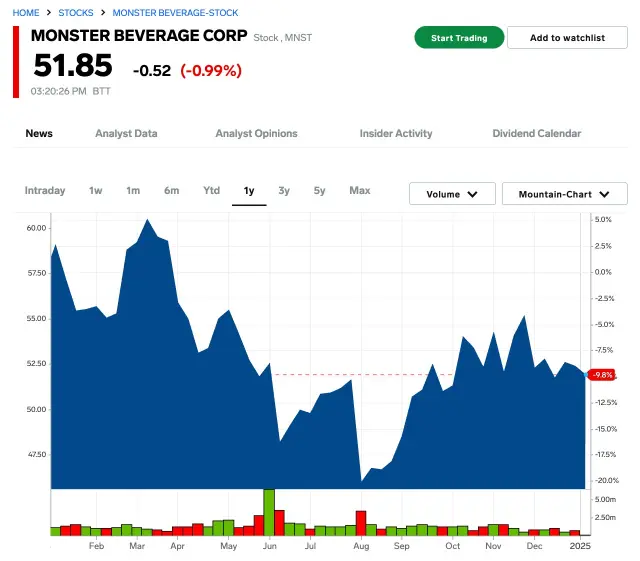The height and width of the screenshot is (561, 640).
Task: Click the tall red volume bar at Aug
Action: 361,523
